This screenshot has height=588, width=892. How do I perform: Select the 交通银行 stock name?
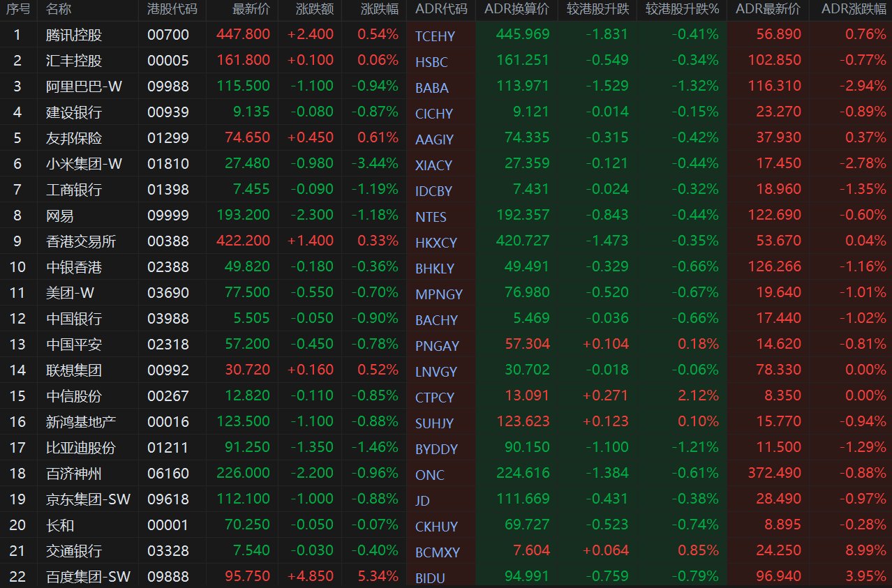(74, 551)
